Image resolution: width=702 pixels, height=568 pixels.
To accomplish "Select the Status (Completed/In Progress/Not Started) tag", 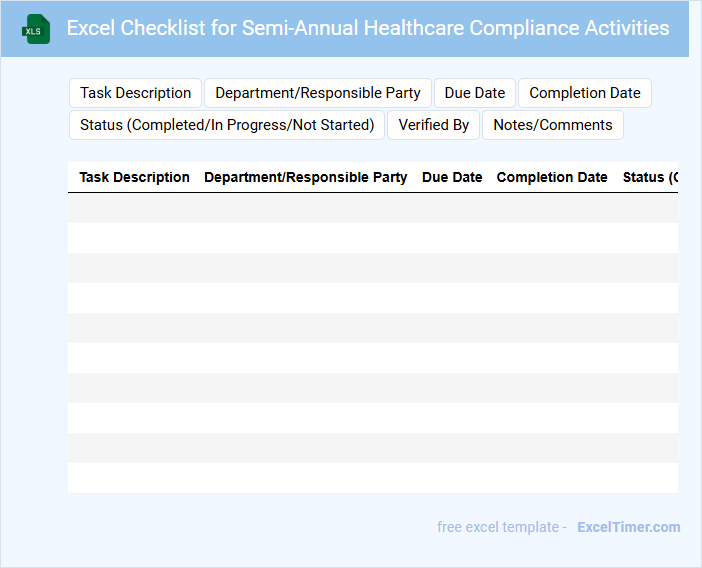I will pyautogui.click(x=227, y=125).
